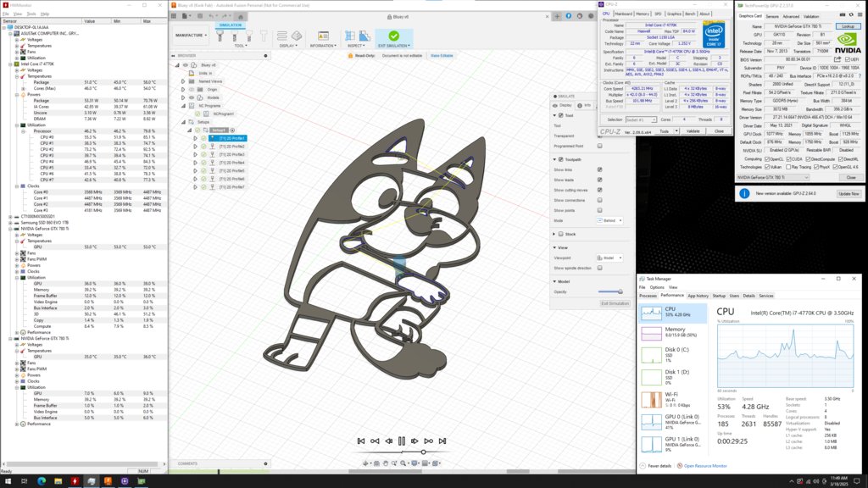This screenshot has width=868, height=488.
Task: Click the Update Now button in GPU-Z
Action: point(849,194)
